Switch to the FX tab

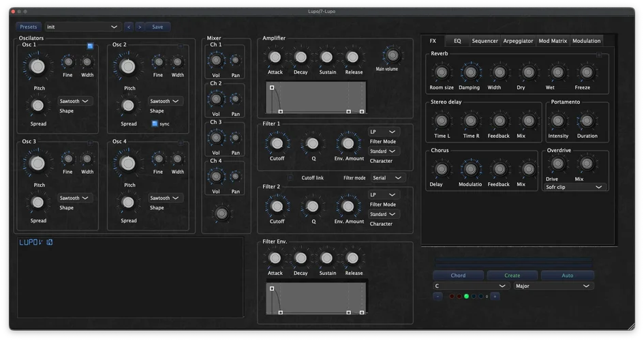pyautogui.click(x=433, y=41)
